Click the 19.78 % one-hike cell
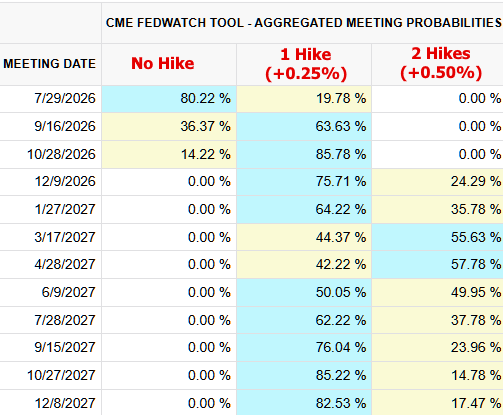The width and height of the screenshot is (503, 415). click(304, 99)
